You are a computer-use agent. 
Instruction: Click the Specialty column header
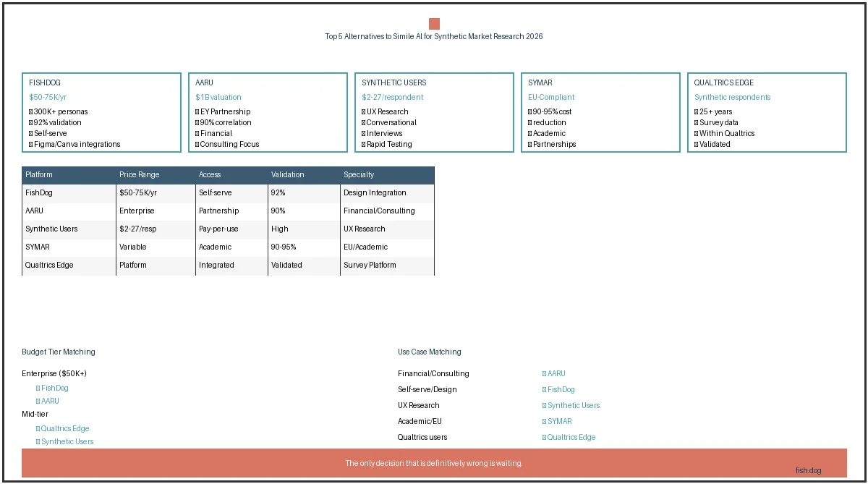[387, 175]
